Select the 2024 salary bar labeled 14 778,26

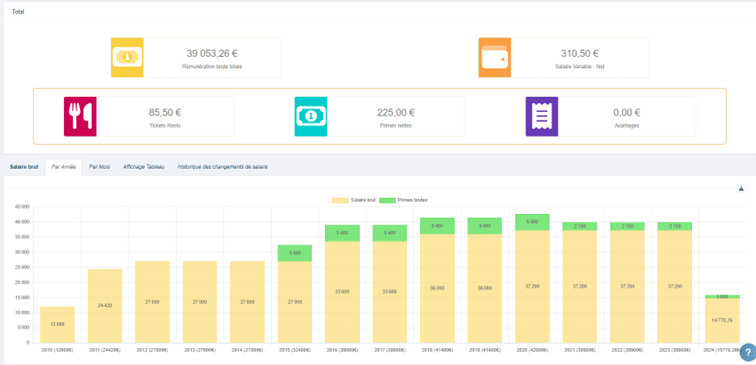click(x=722, y=321)
